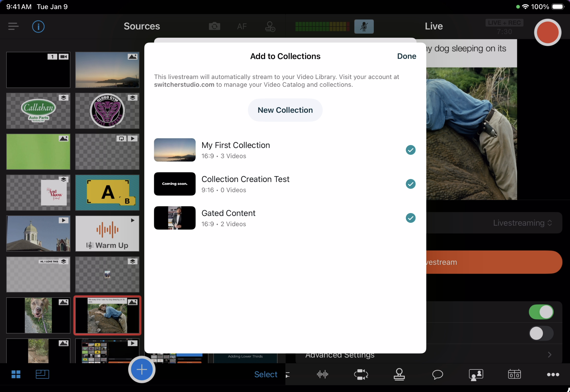Uncheck Gated Content checkmark

point(411,218)
